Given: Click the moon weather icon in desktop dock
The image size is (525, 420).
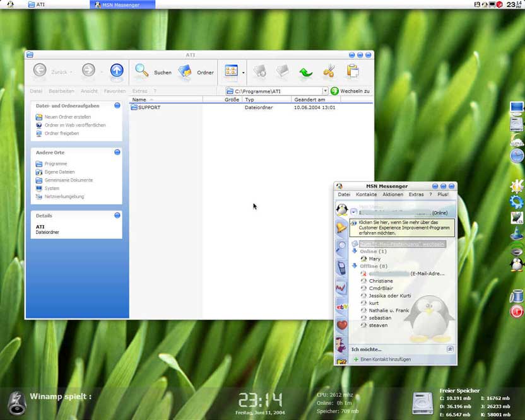Looking at the screenshot, I should pos(517,140).
